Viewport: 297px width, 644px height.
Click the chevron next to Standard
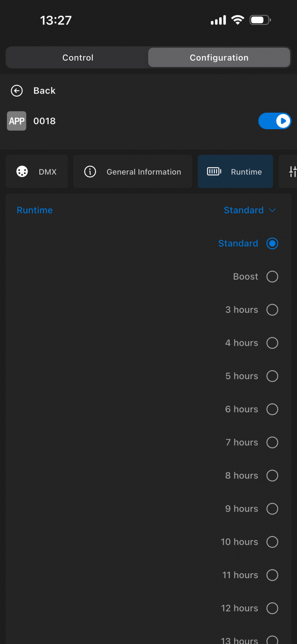(273, 210)
